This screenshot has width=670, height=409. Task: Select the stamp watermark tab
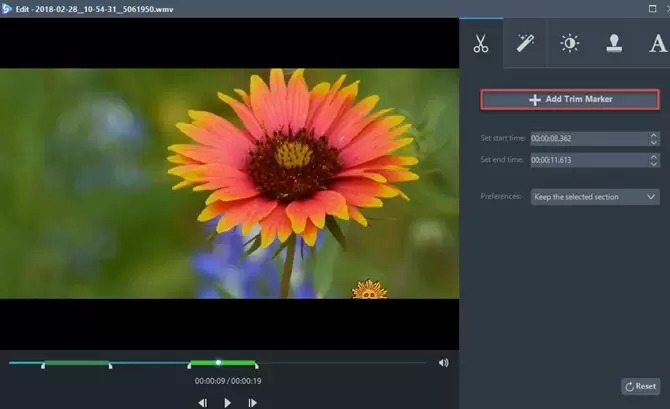point(613,43)
